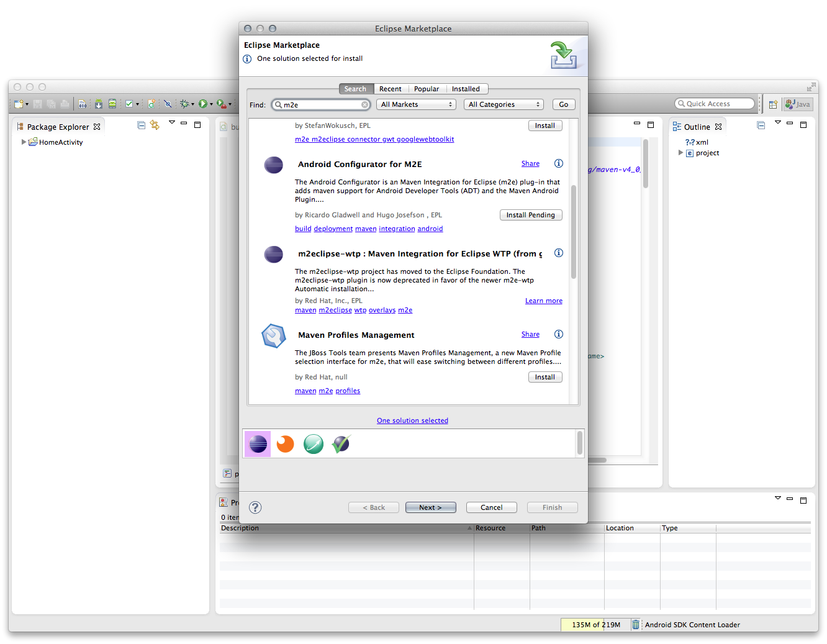Select Eclipse Marketplace catalog icon
The height and width of the screenshot is (644, 827).
258,444
